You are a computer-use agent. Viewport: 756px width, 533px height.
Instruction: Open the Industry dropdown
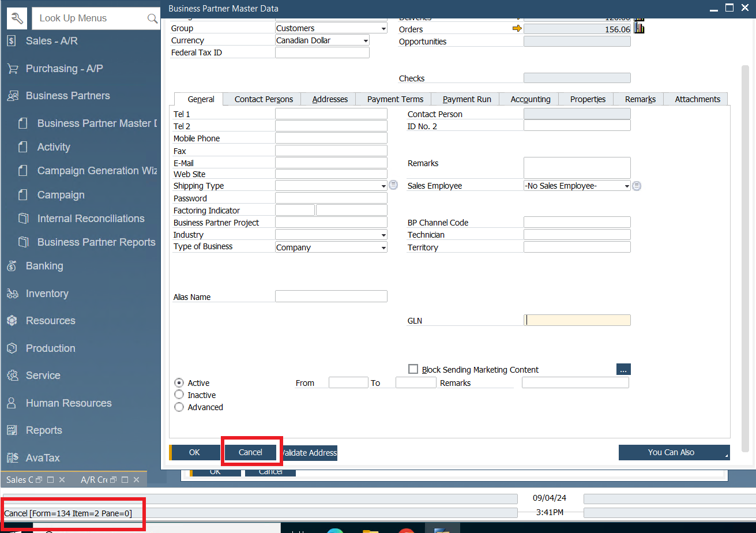[x=383, y=235]
